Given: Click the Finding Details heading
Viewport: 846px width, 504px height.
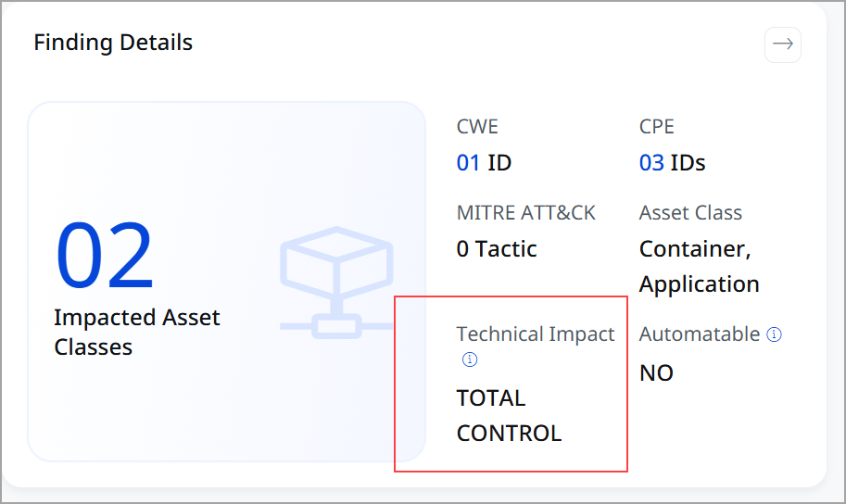Looking at the screenshot, I should point(113,43).
